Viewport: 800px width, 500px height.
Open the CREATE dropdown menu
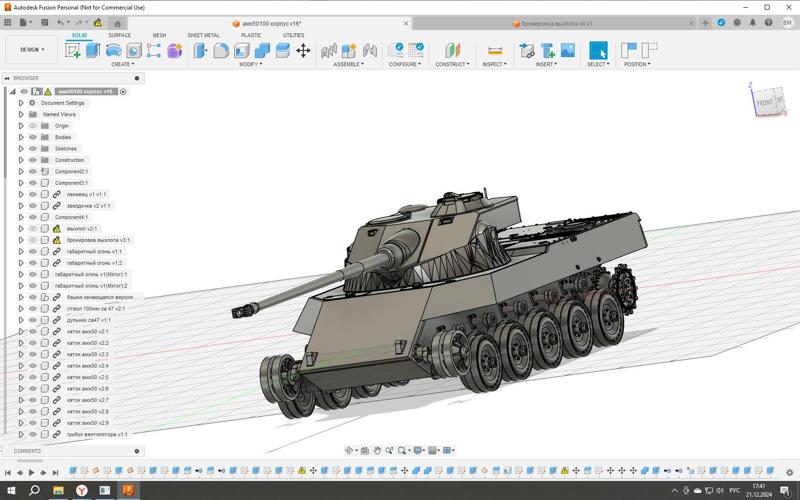122,64
